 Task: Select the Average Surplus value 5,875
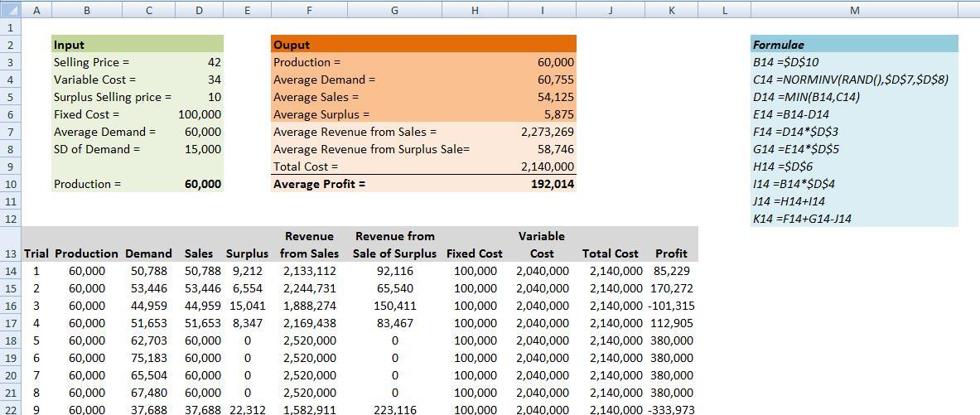(558, 114)
